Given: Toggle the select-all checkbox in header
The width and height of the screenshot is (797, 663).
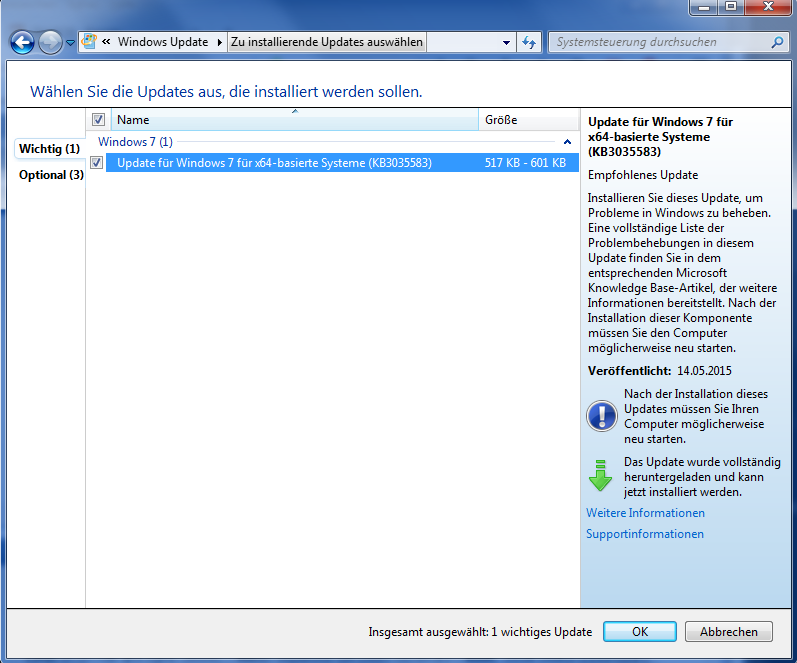Looking at the screenshot, I should tap(98, 119).
